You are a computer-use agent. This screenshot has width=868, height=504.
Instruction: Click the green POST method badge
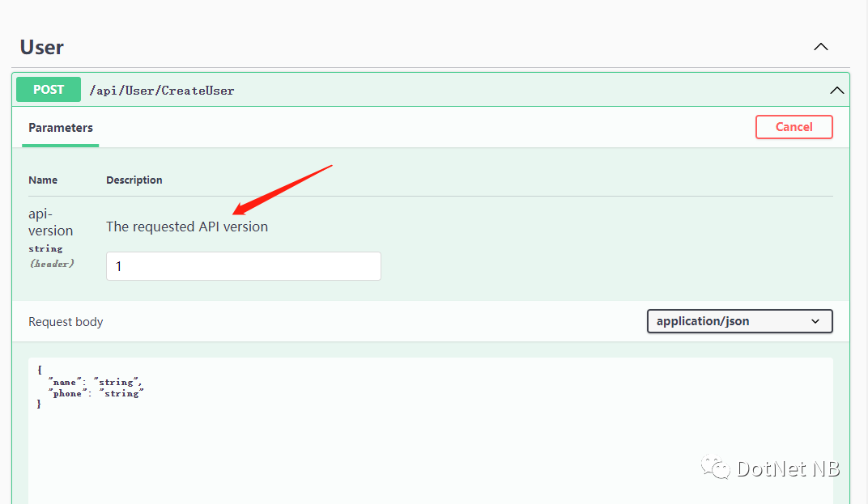point(49,90)
